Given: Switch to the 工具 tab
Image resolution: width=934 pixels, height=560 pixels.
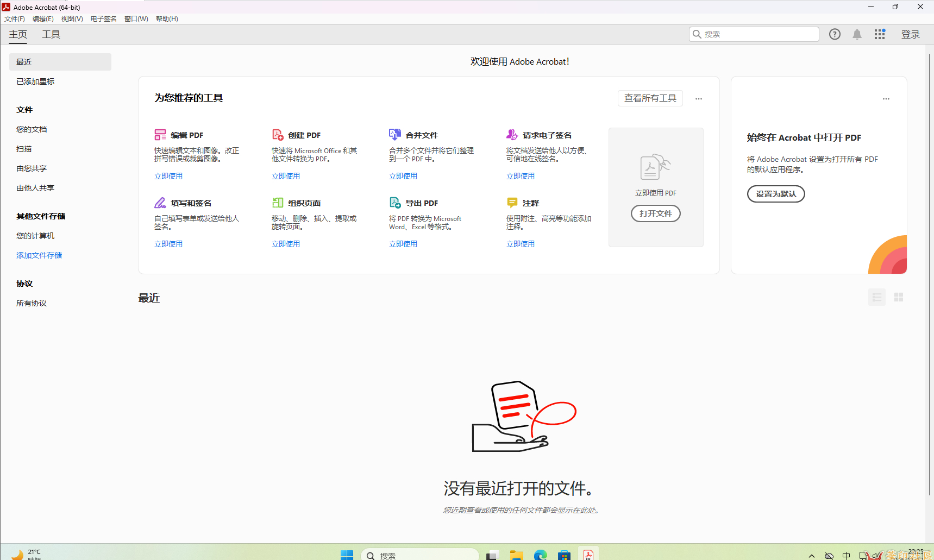Looking at the screenshot, I should pyautogui.click(x=51, y=34).
